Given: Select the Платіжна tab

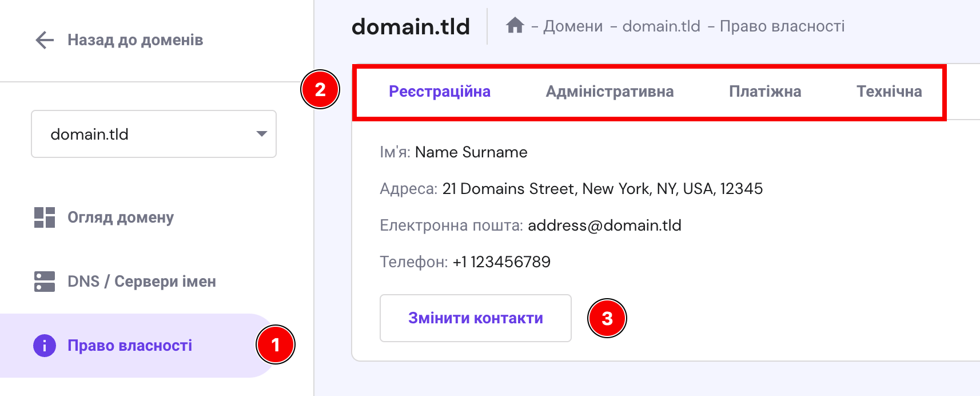Looking at the screenshot, I should [765, 92].
